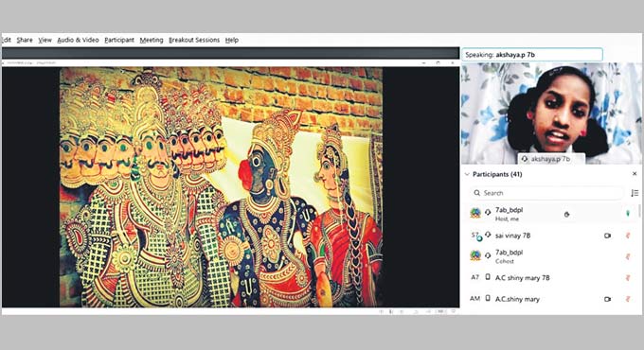644x350 pixels.
Task: Click the hand icon in host 7ab_bdpl row
Action: click(566, 214)
